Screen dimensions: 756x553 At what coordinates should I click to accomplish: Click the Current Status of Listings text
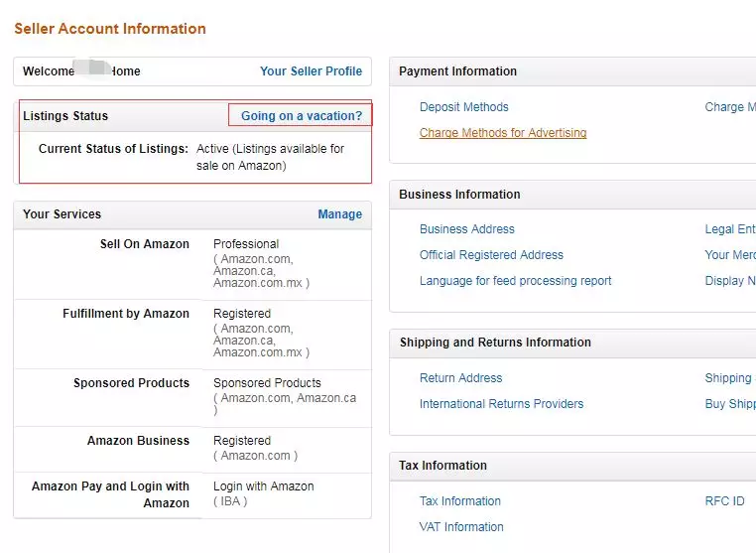pyautogui.click(x=113, y=149)
